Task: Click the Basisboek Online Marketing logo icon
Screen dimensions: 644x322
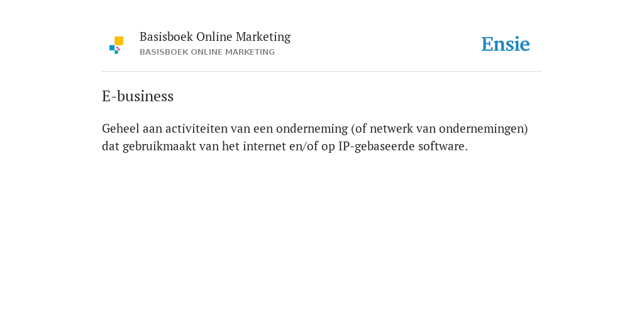Action: click(116, 45)
